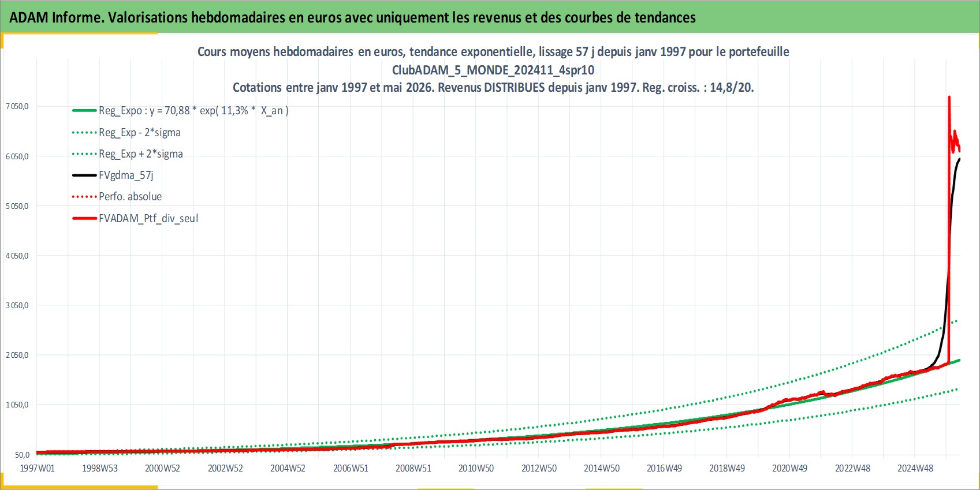Image resolution: width=980 pixels, height=490 pixels.
Task: Click the 4 050,0 y-axis label
Action: coord(17,256)
